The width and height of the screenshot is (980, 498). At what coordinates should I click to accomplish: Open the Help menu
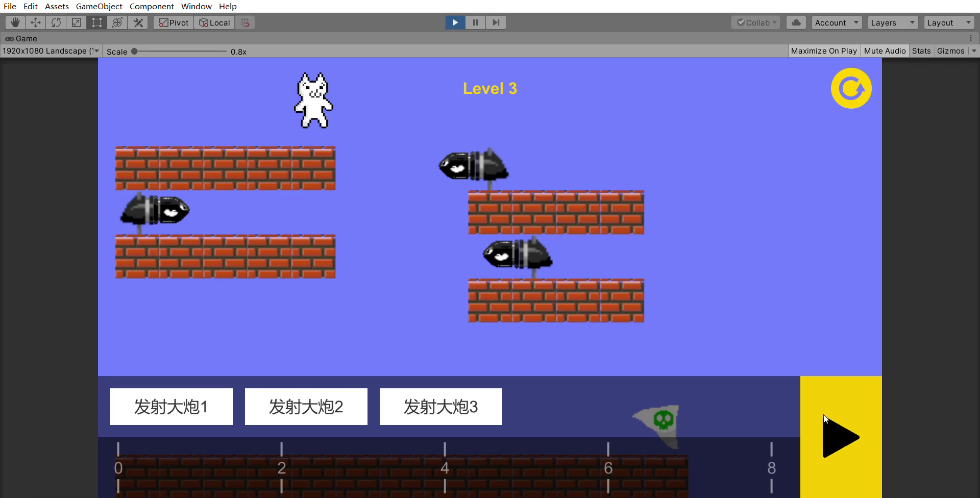228,6
